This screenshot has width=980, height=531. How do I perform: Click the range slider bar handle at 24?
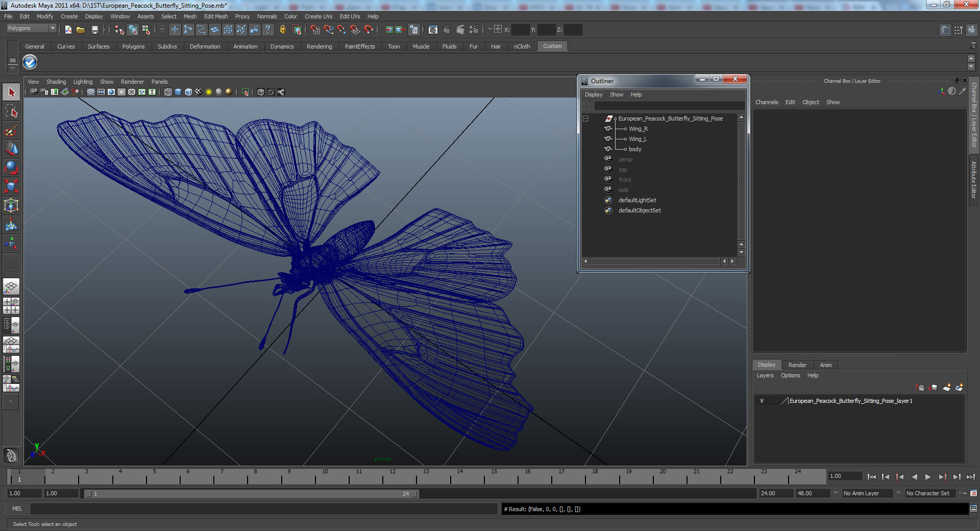point(415,494)
